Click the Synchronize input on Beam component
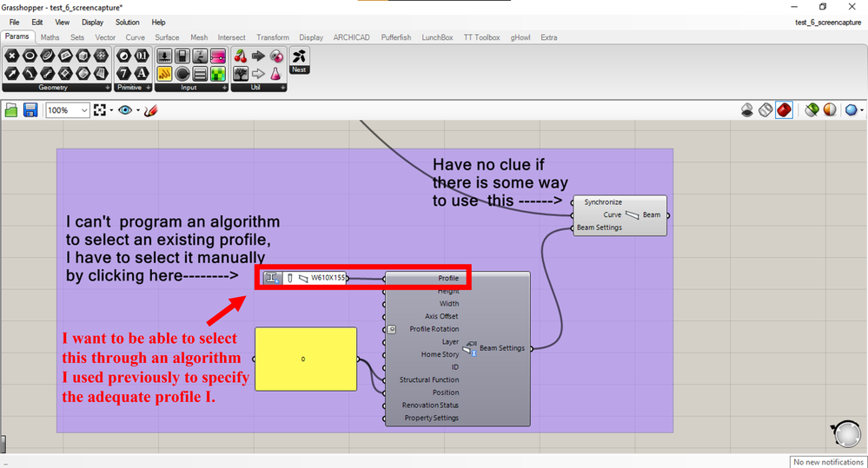The width and height of the screenshot is (868, 468). tap(603, 202)
